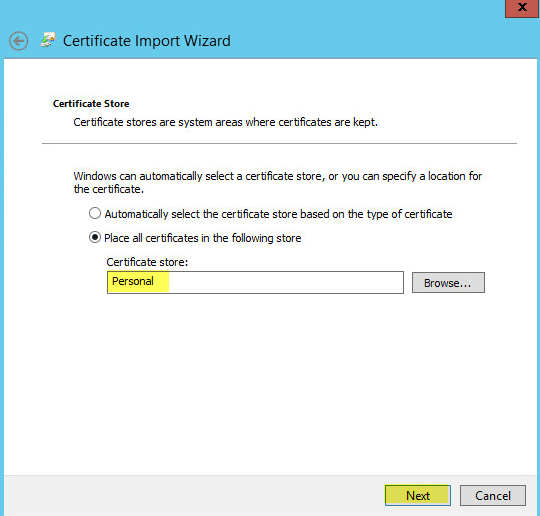Click the 'Windows can automatically select a certificate store' paragraph
Viewport: 540px width, 516px height.
point(278,183)
